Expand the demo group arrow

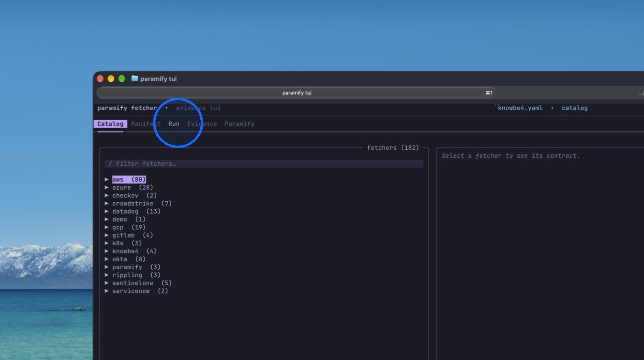click(107, 219)
